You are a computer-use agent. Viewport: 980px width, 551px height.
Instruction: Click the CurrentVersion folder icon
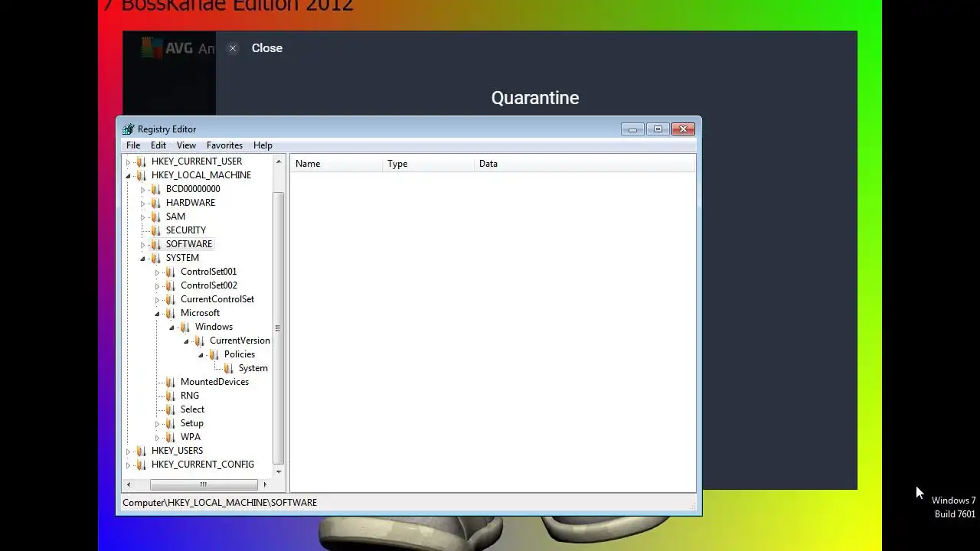[199, 341]
